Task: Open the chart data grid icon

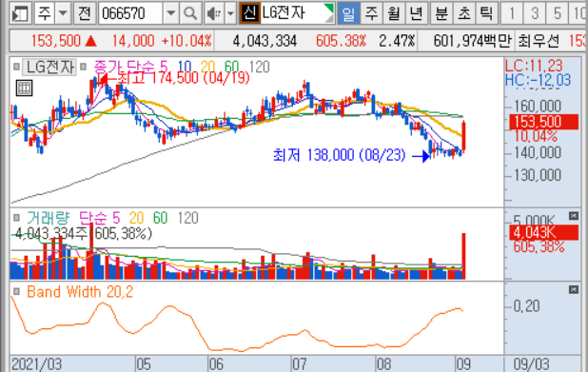Action: 25,88
